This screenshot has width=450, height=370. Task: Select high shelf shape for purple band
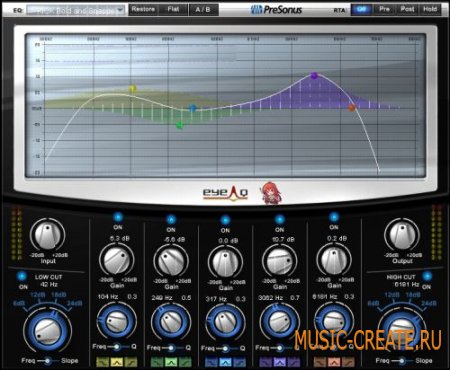[x=294, y=362]
